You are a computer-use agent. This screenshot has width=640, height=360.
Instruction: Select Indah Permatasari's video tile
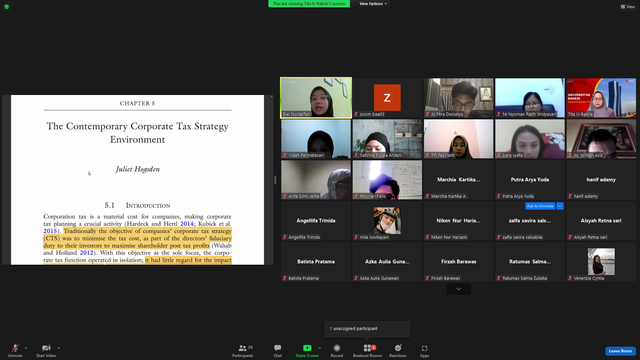316,139
